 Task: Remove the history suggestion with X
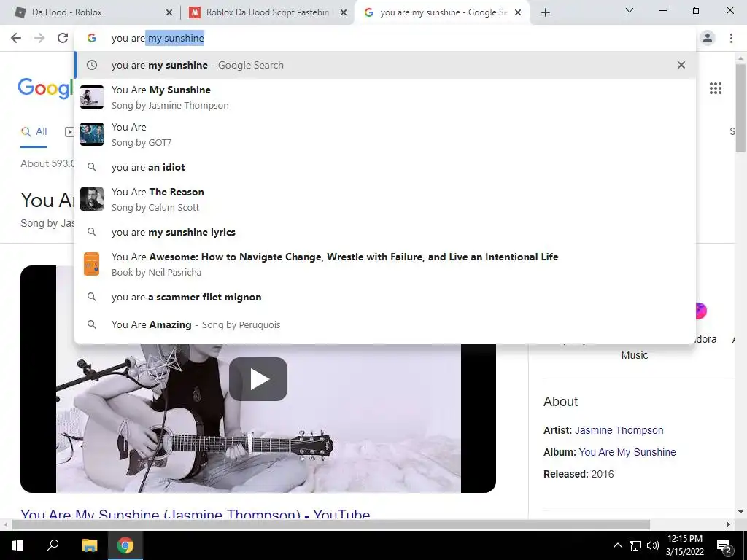(681, 65)
